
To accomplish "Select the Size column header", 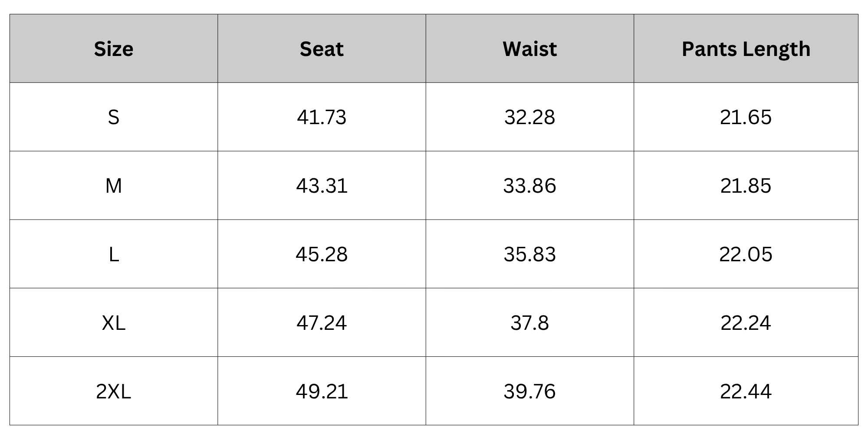I will [x=114, y=49].
